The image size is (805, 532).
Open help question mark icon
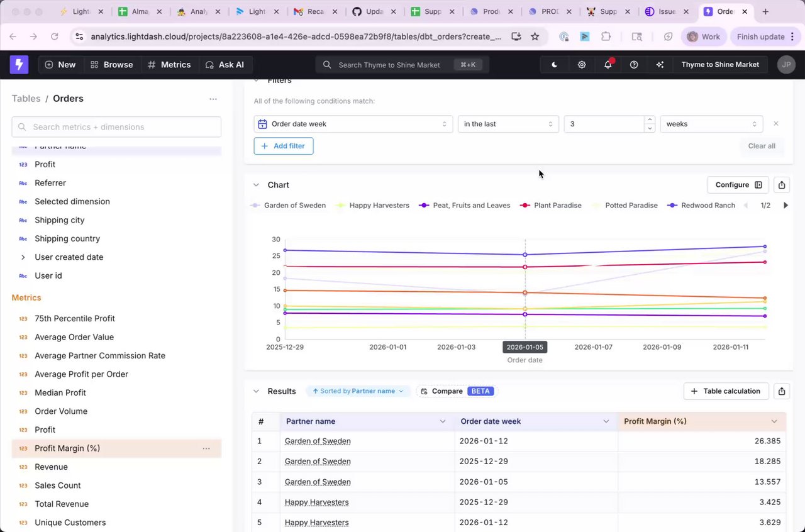coord(634,65)
